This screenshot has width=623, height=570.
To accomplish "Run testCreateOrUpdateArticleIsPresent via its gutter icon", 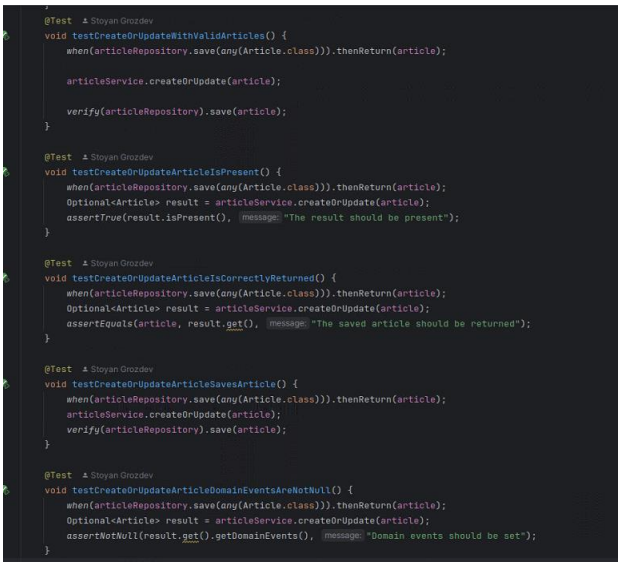I will (x=6, y=172).
